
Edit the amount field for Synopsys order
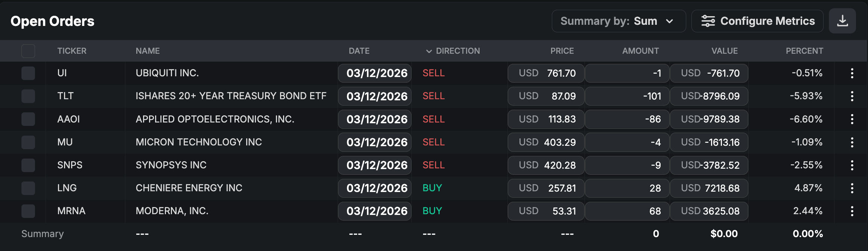(627, 165)
